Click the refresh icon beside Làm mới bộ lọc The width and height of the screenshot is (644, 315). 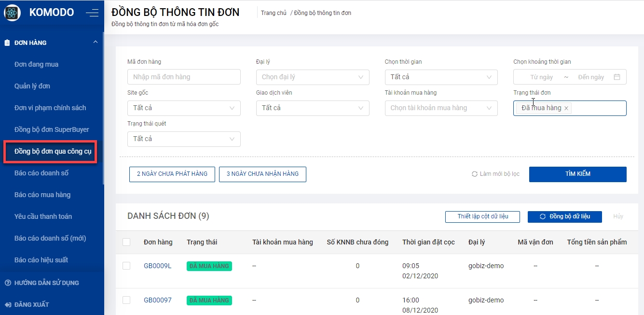pos(475,174)
